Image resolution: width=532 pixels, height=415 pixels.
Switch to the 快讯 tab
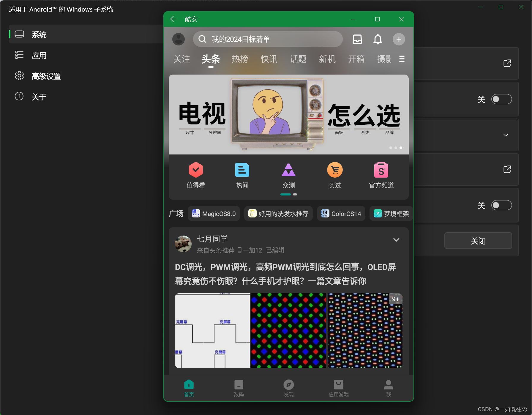click(269, 59)
